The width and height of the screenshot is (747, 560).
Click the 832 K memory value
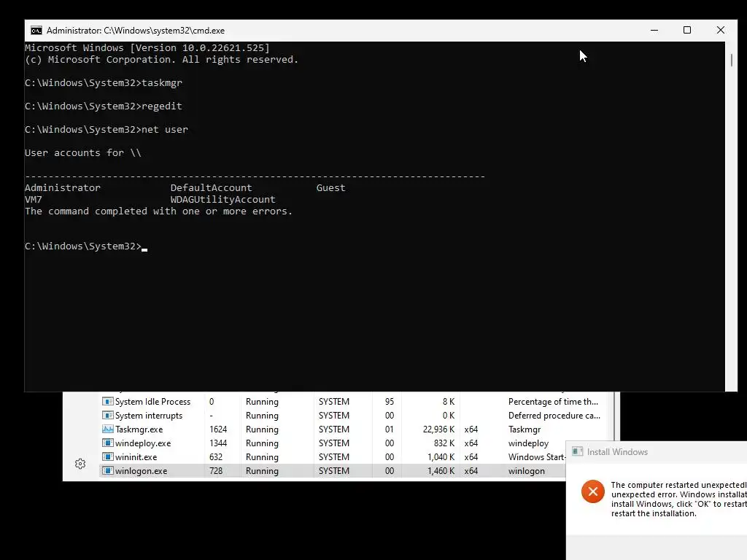click(444, 443)
